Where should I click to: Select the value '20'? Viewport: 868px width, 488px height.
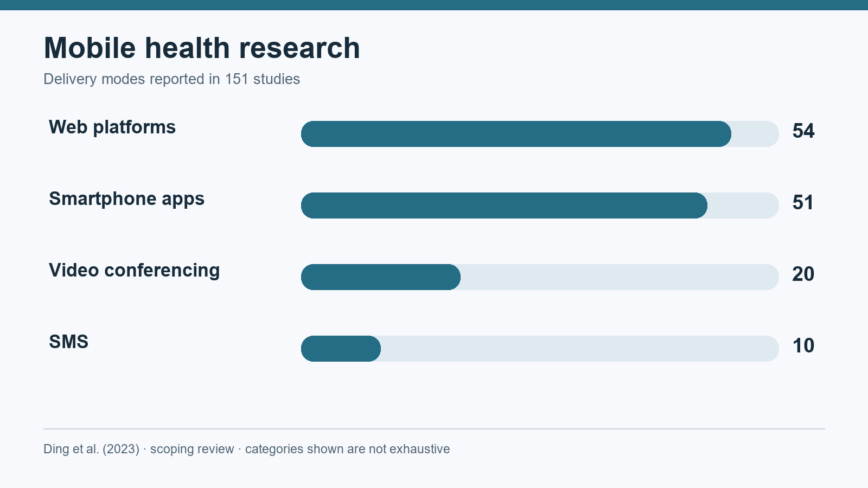click(x=803, y=274)
